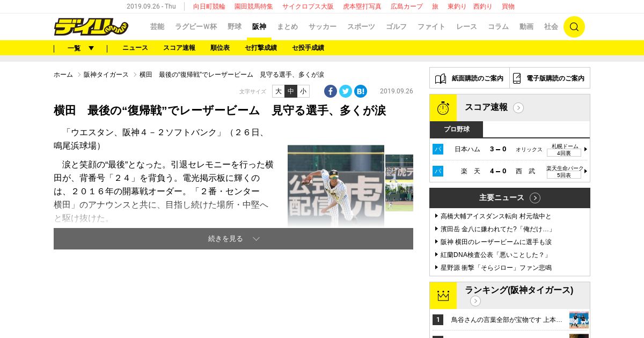Open the main pitcher photo of 横田

click(x=336, y=186)
